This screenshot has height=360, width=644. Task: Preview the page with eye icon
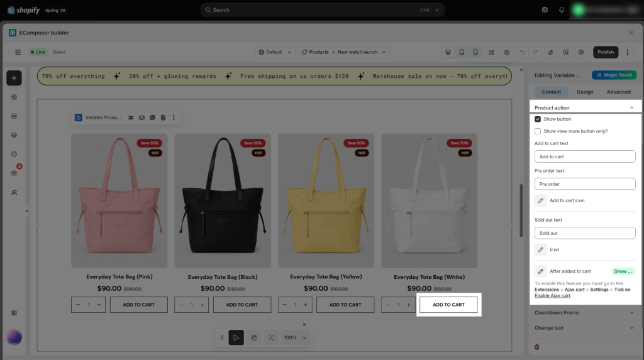tap(580, 52)
